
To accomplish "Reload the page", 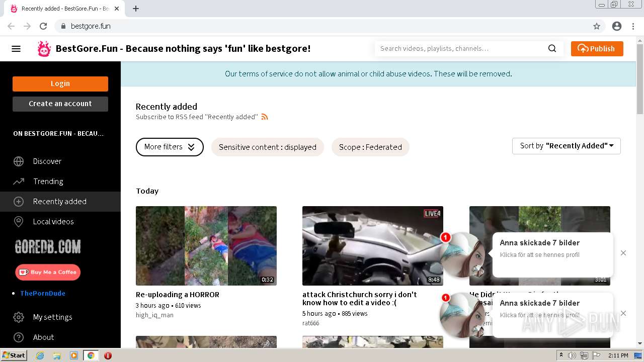I will coord(43,26).
